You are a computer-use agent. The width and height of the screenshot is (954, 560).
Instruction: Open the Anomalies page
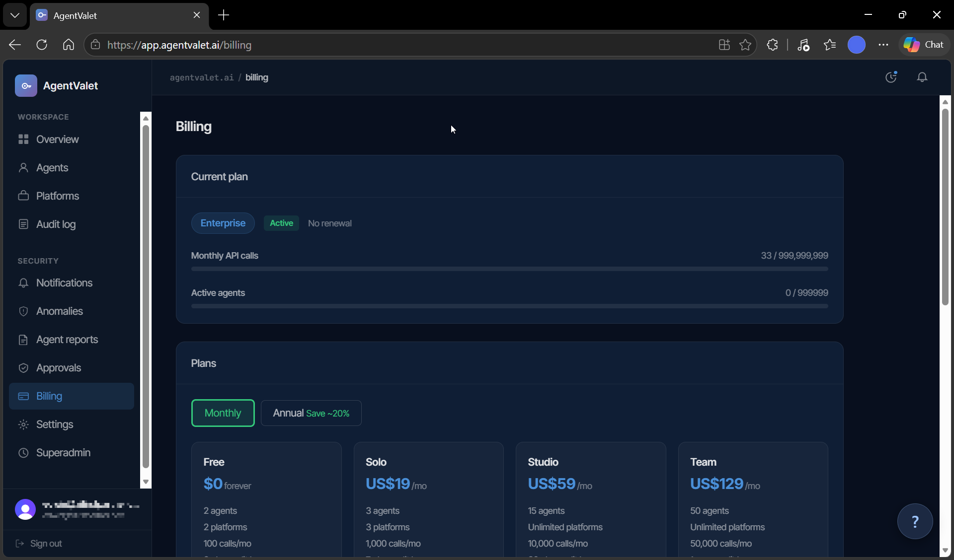coord(72,311)
